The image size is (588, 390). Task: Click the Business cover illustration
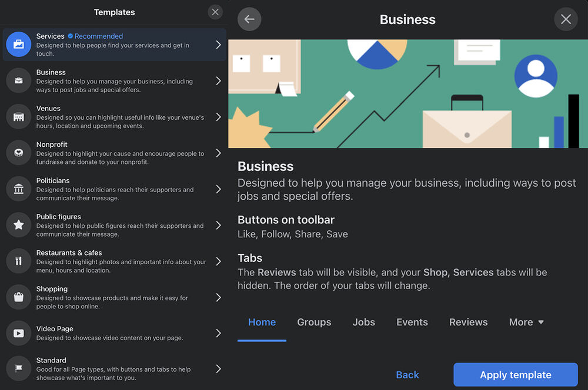(x=408, y=93)
